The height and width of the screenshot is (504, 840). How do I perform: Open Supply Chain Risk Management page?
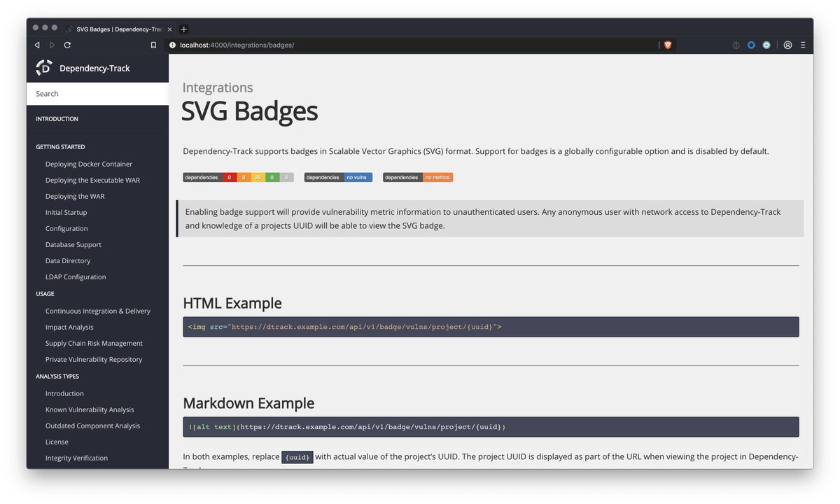pos(94,343)
